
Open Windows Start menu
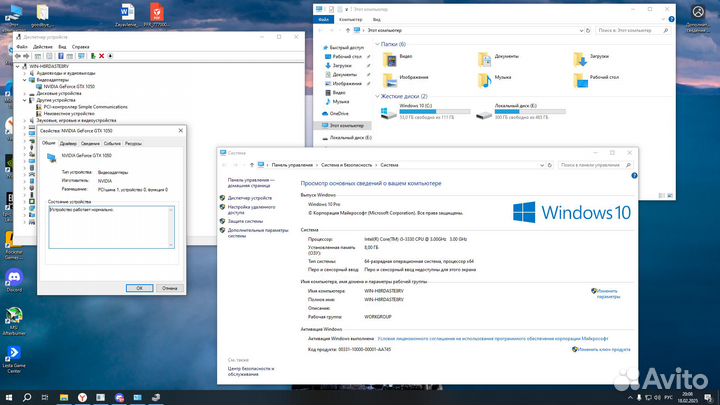(9, 397)
